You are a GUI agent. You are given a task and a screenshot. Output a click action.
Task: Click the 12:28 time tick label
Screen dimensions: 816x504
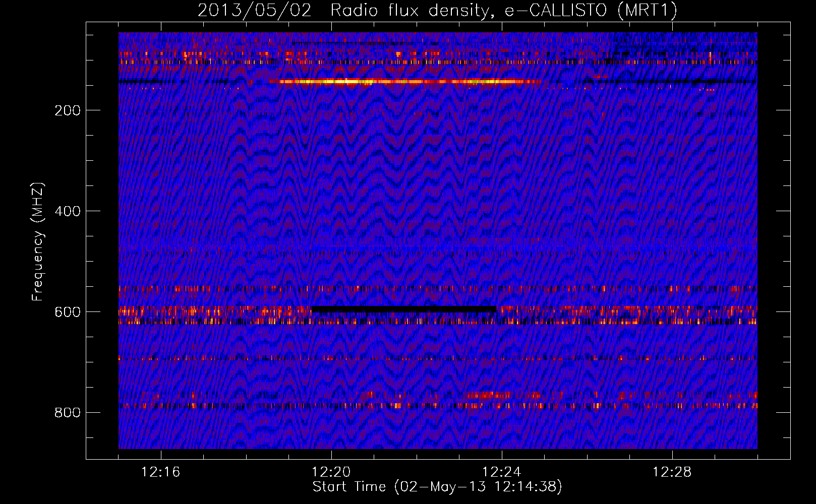click(672, 472)
